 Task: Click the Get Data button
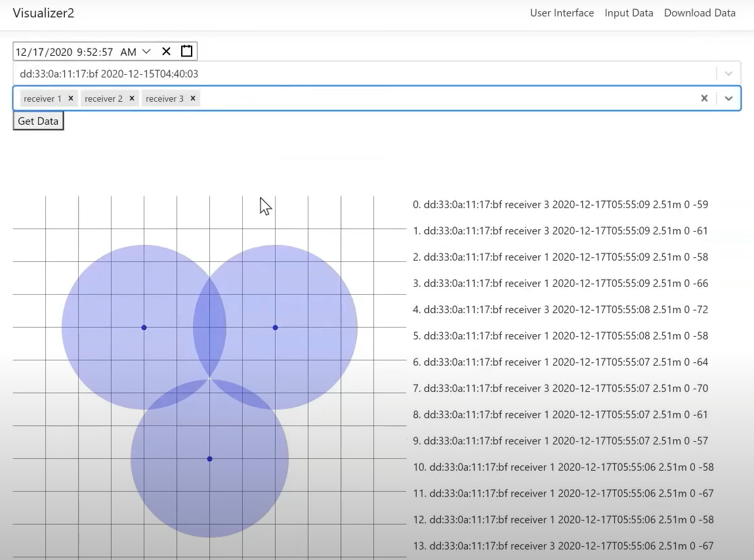point(38,121)
